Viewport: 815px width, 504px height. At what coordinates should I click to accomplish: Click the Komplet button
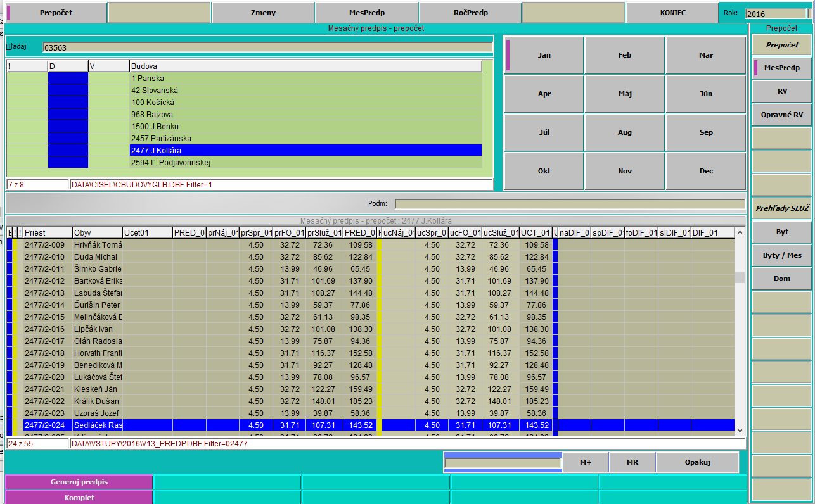pos(79,498)
